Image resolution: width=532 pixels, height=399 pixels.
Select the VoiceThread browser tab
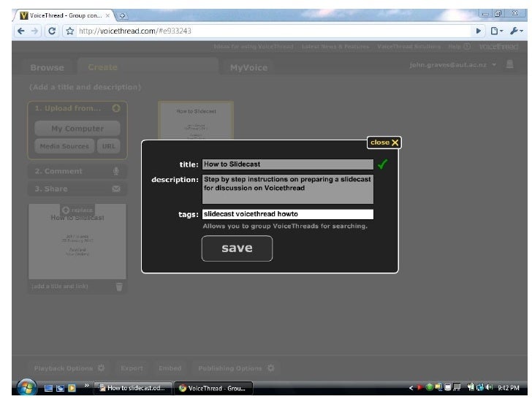(x=64, y=15)
